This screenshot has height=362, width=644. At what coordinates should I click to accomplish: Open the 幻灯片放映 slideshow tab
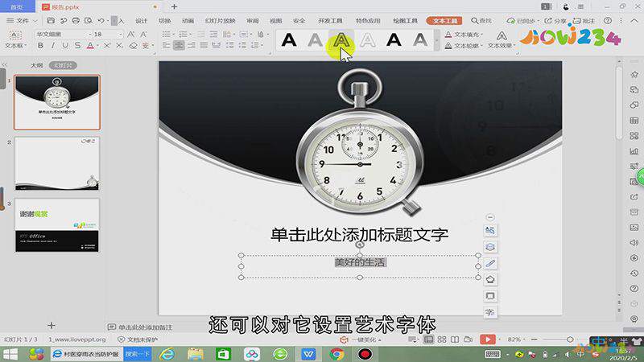[221, 21]
